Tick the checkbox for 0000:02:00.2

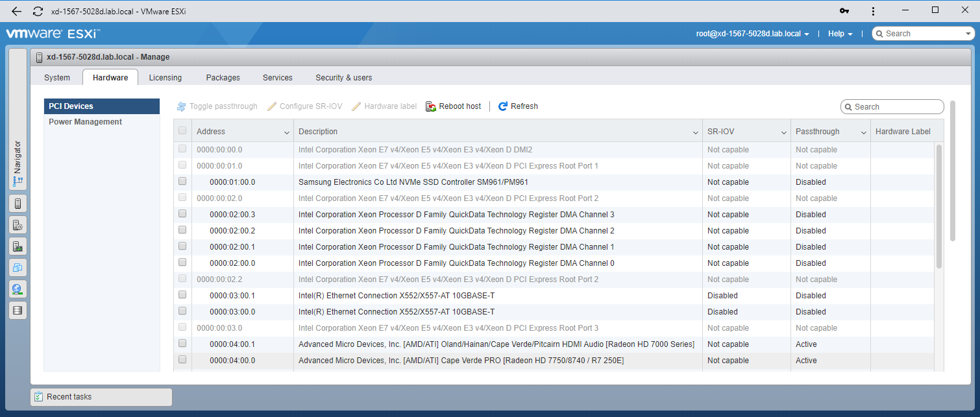(182, 230)
